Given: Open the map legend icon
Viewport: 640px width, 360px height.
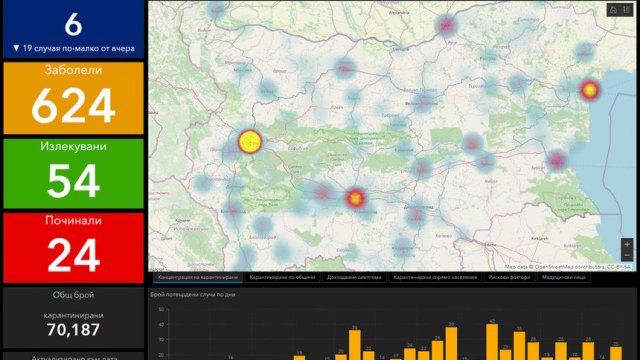Looking at the screenshot, I should tap(627, 10).
